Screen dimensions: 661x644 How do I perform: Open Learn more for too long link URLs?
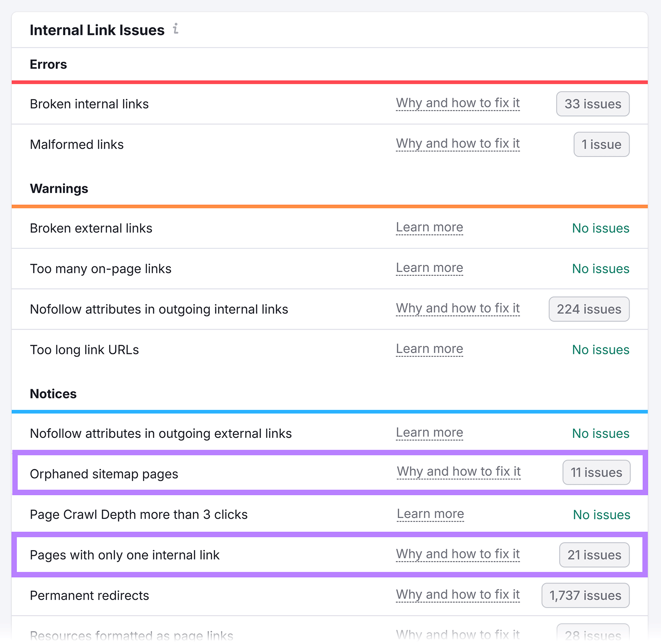[429, 349]
